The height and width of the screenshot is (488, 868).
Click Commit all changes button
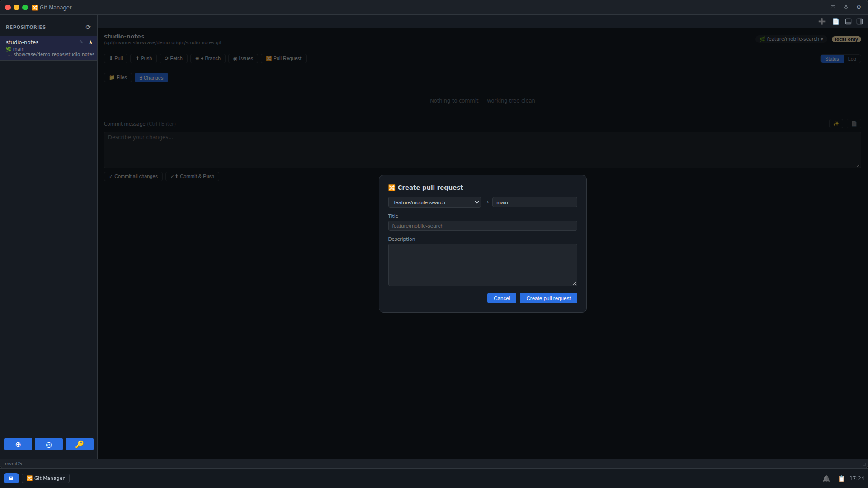point(133,176)
